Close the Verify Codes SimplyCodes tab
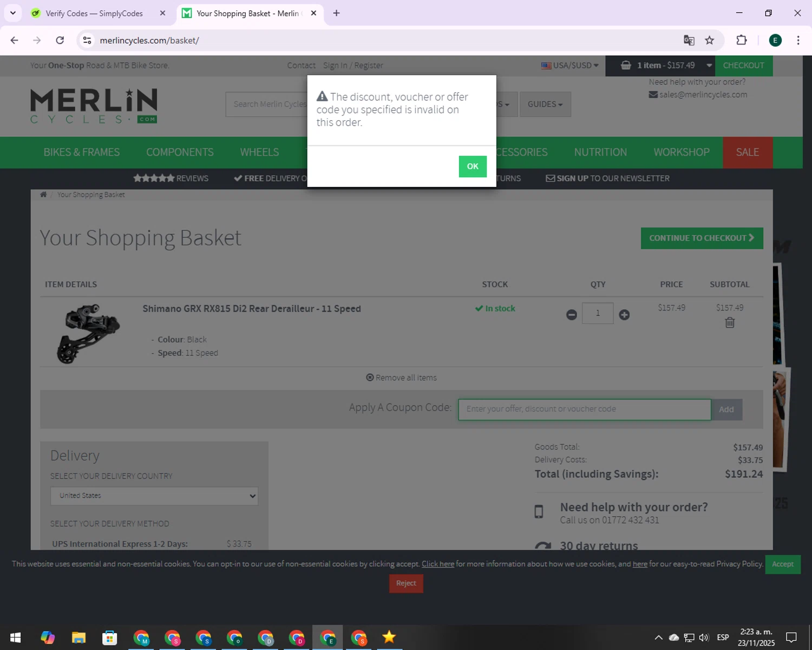The height and width of the screenshot is (650, 812). 162,13
